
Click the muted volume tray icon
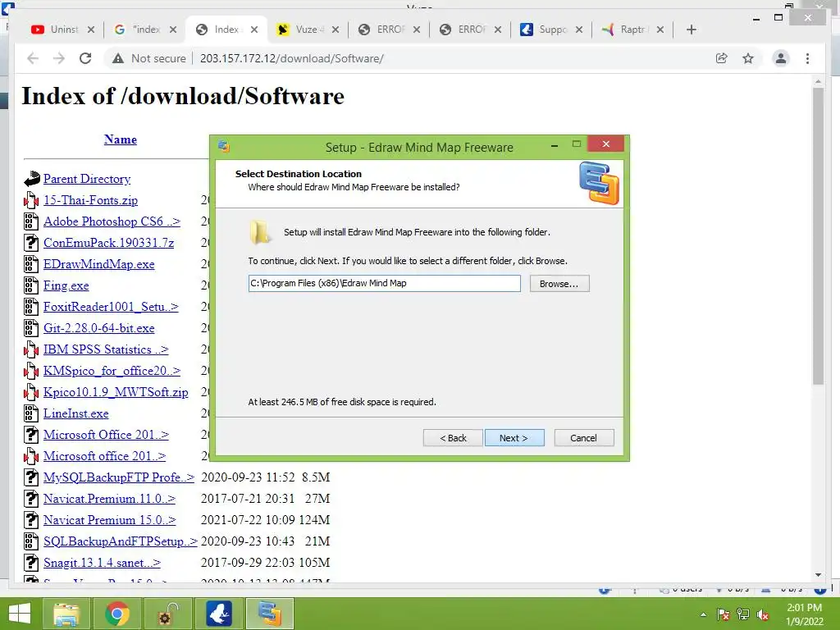point(762,614)
